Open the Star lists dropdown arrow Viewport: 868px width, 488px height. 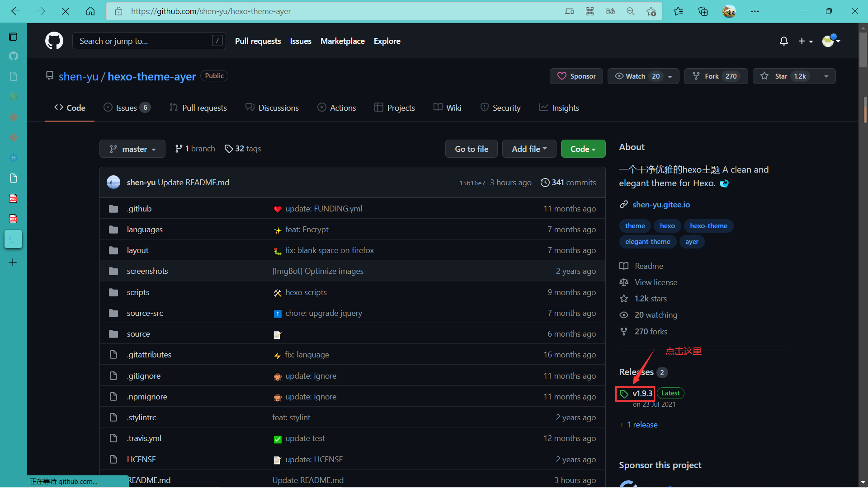[826, 76]
